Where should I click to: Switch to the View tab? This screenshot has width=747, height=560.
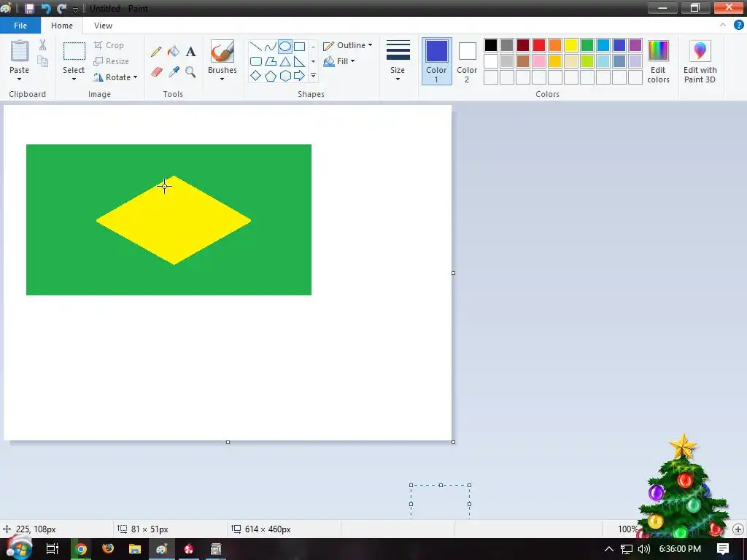point(103,26)
